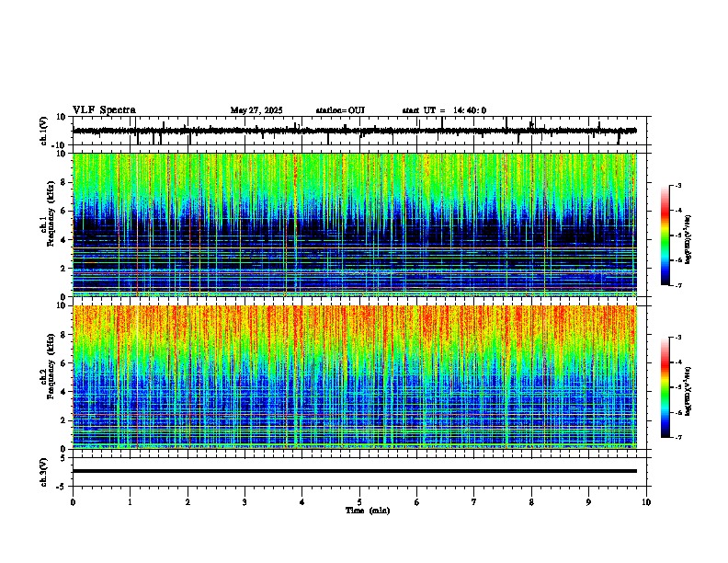The width and height of the screenshot is (728, 563).
Task: Click the '-7' value on ch.2 colorbar
Action: click(x=677, y=438)
